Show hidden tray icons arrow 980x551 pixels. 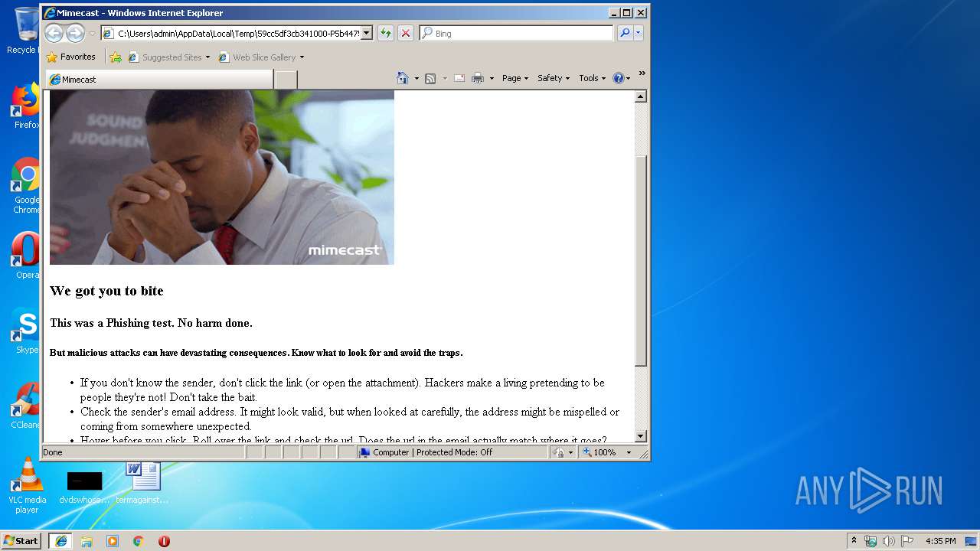tap(854, 541)
